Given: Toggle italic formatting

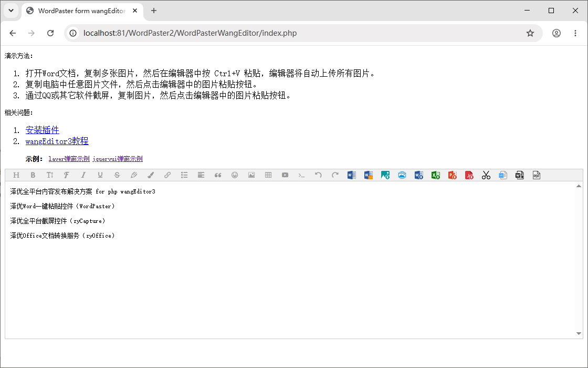Looking at the screenshot, I should [83, 175].
